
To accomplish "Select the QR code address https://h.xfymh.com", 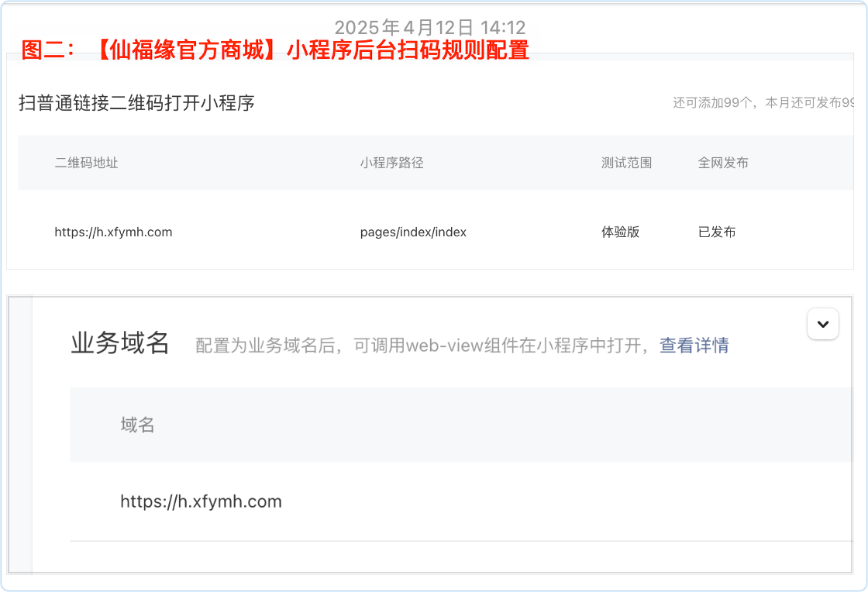I will 113,232.
